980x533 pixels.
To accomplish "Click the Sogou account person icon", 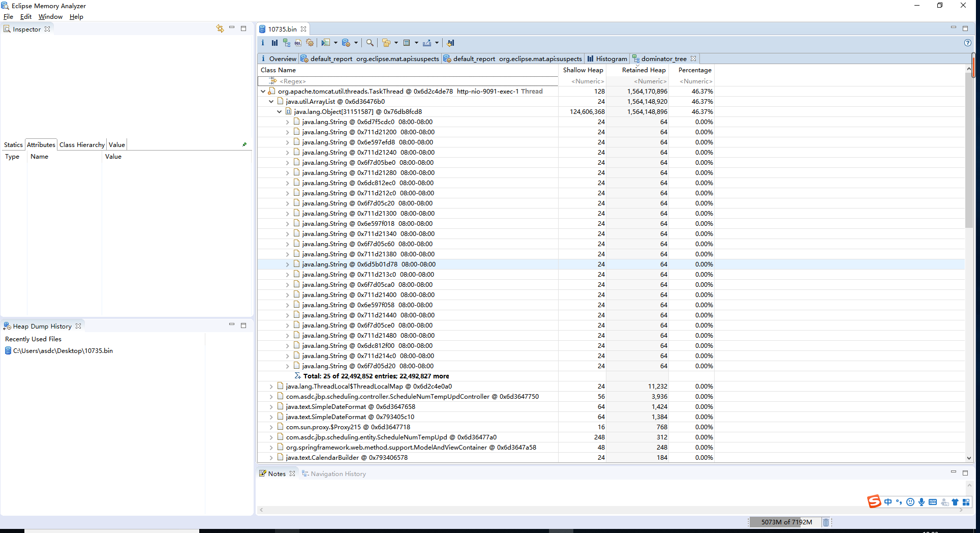I will 944,502.
